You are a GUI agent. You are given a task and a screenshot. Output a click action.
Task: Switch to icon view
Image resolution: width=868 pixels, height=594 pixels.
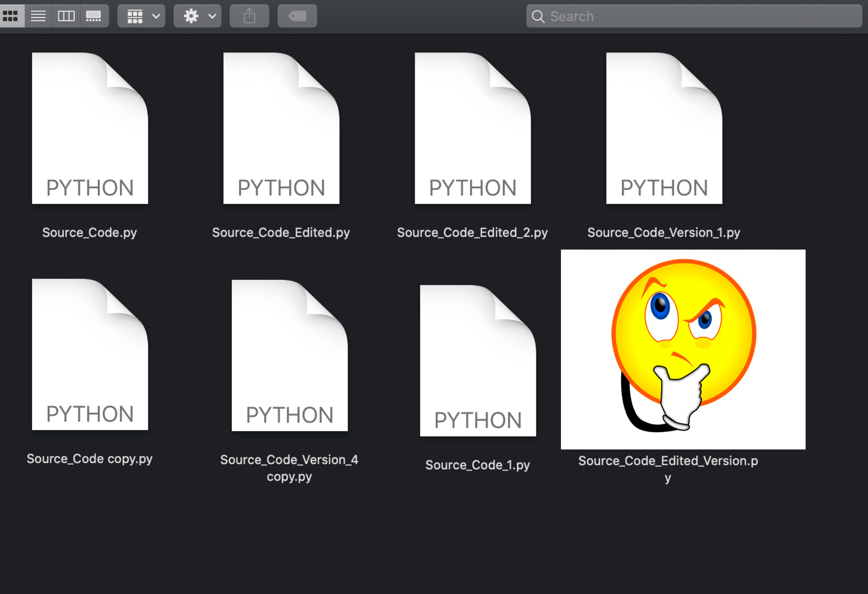click(11, 16)
